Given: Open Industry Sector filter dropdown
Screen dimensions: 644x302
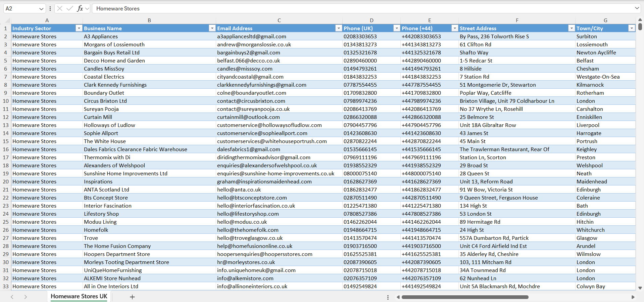Looking at the screenshot, I should click(79, 28).
